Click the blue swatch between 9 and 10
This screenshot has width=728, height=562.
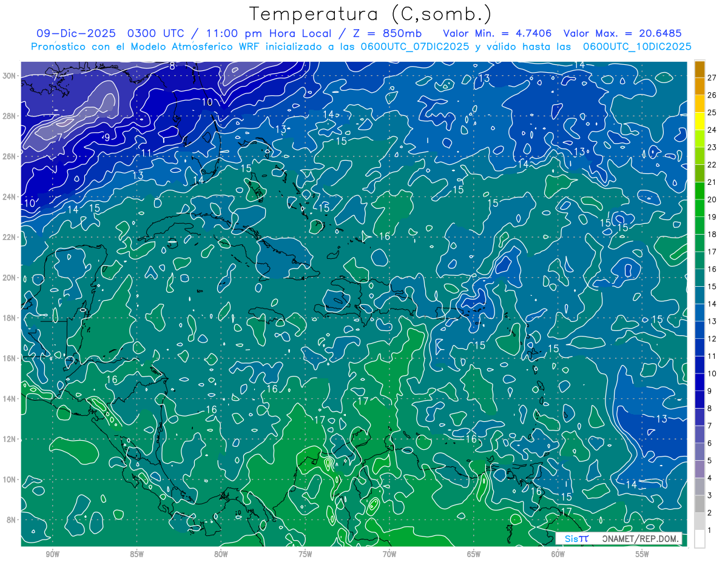(x=699, y=382)
